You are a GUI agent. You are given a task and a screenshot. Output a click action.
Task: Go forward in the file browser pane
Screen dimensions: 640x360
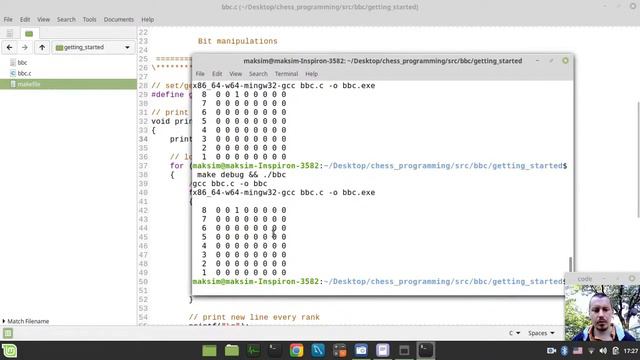[24, 47]
